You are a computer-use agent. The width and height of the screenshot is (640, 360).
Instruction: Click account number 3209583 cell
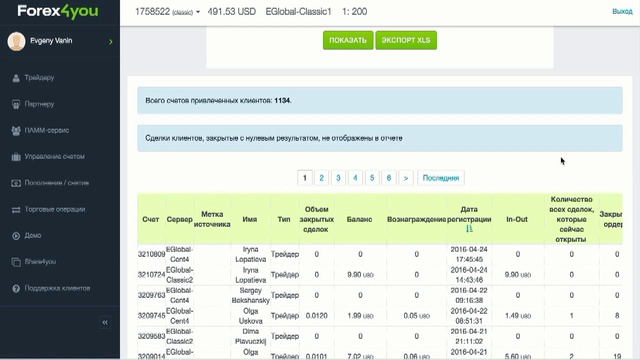151,336
